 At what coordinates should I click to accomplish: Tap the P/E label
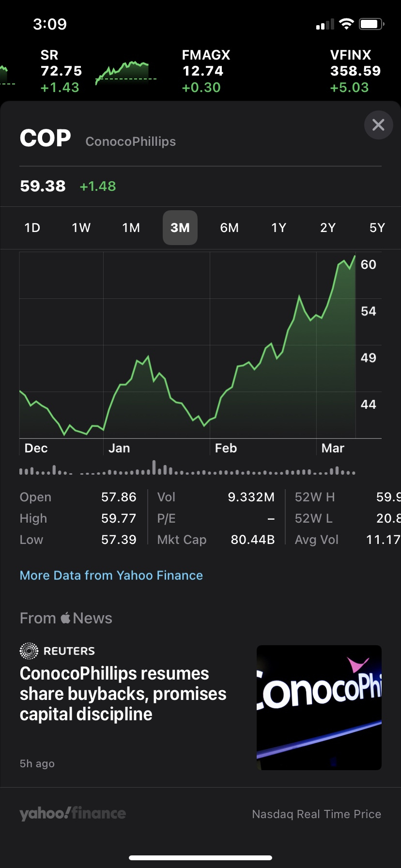(167, 518)
